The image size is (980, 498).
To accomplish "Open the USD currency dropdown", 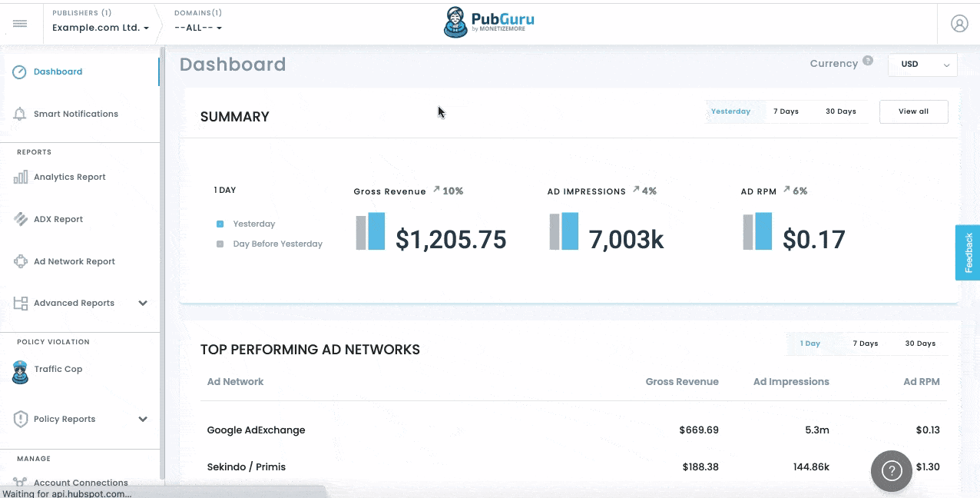I will tap(922, 65).
